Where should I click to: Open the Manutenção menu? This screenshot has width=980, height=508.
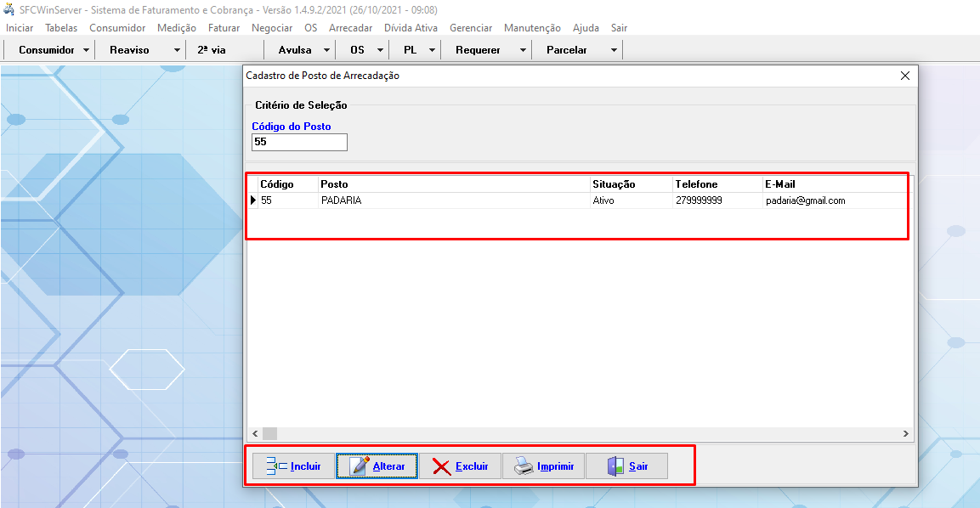coord(532,28)
